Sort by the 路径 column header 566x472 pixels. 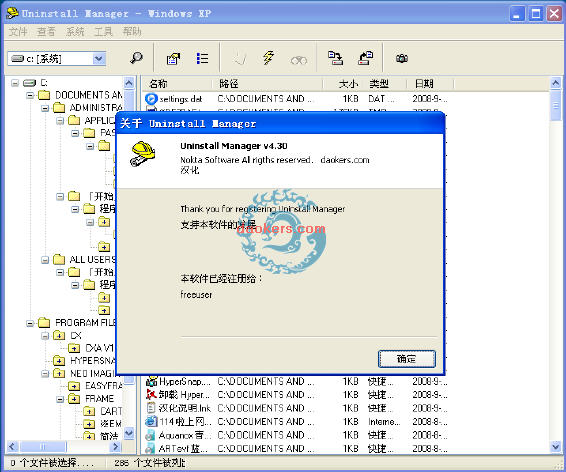point(267,84)
